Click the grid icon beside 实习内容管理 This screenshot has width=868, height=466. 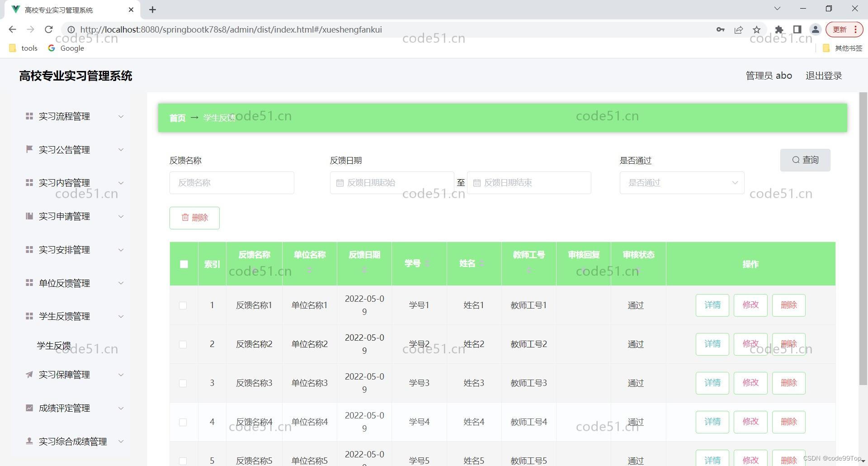(x=28, y=183)
